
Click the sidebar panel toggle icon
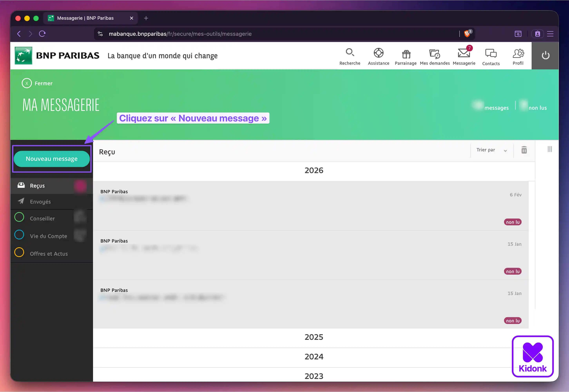(x=518, y=34)
